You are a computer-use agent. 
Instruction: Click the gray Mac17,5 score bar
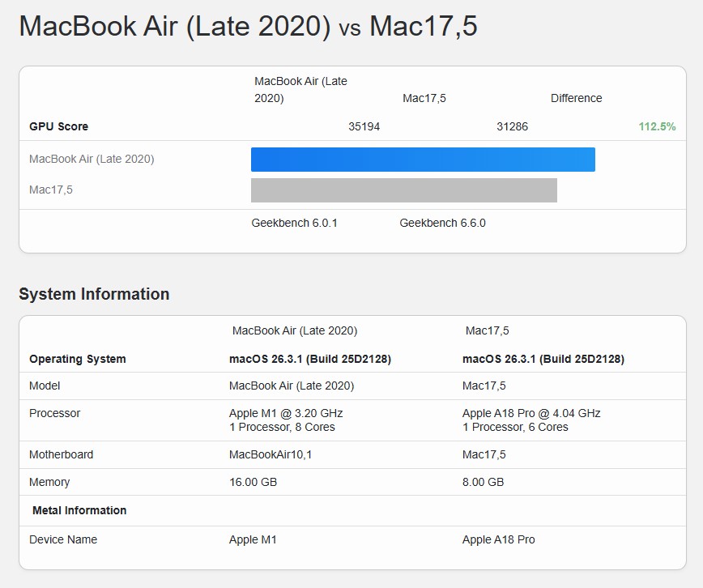[403, 190]
